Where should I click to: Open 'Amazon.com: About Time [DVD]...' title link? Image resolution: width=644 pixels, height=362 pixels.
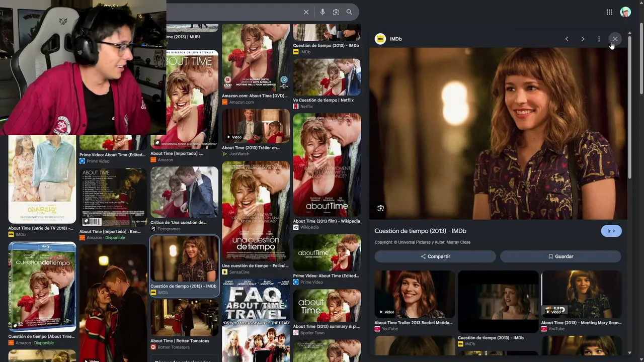[x=255, y=96]
